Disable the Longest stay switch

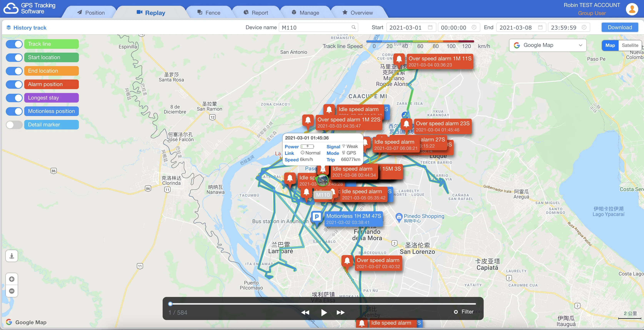coord(14,98)
